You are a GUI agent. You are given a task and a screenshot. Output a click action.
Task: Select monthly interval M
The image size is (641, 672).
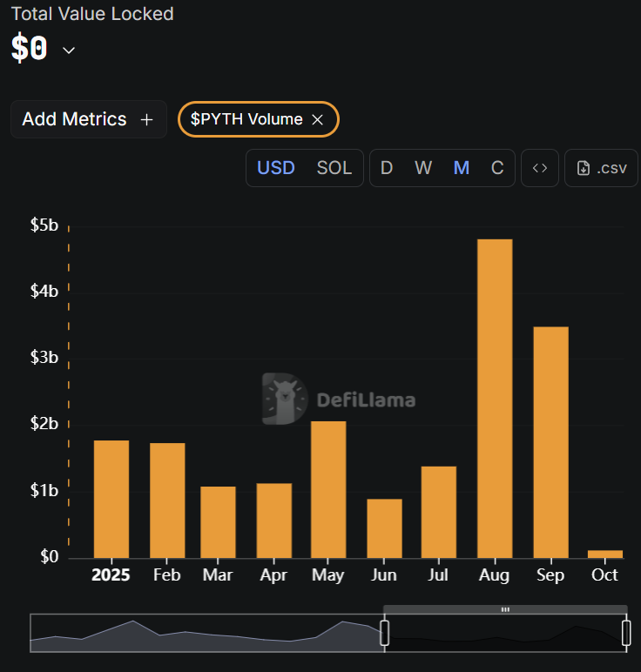pyautogui.click(x=462, y=168)
